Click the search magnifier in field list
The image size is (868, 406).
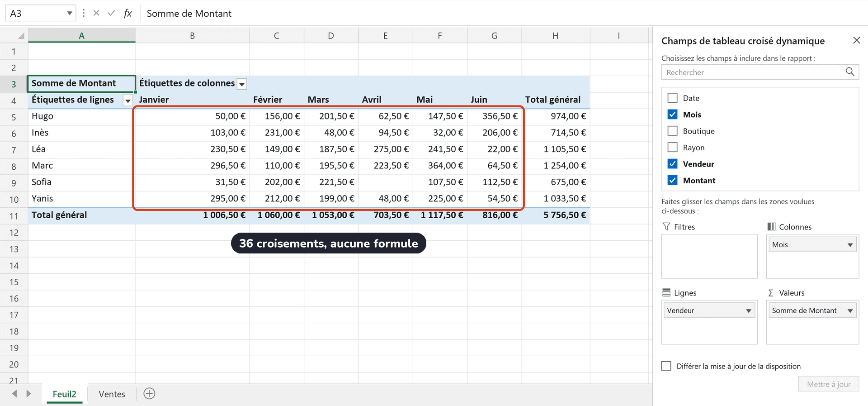850,72
